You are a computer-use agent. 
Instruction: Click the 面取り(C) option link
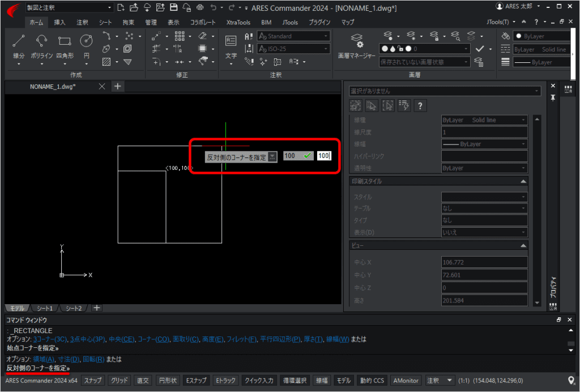coord(186,339)
